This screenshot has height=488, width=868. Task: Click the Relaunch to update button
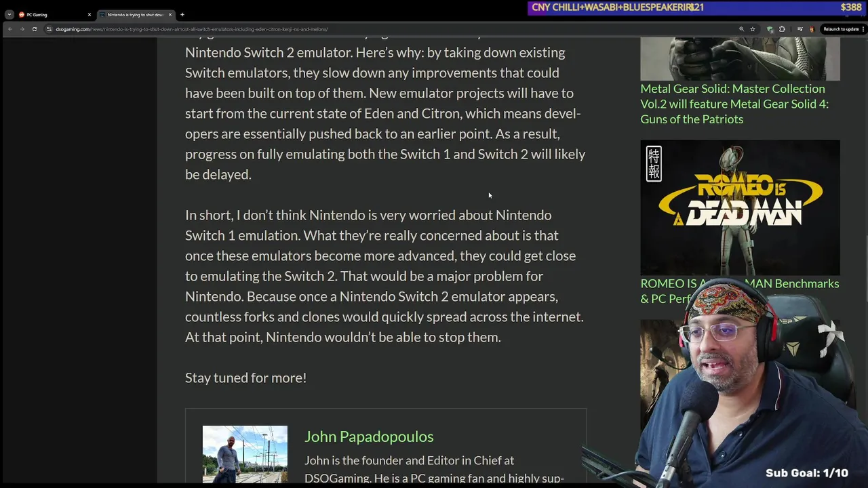click(841, 29)
